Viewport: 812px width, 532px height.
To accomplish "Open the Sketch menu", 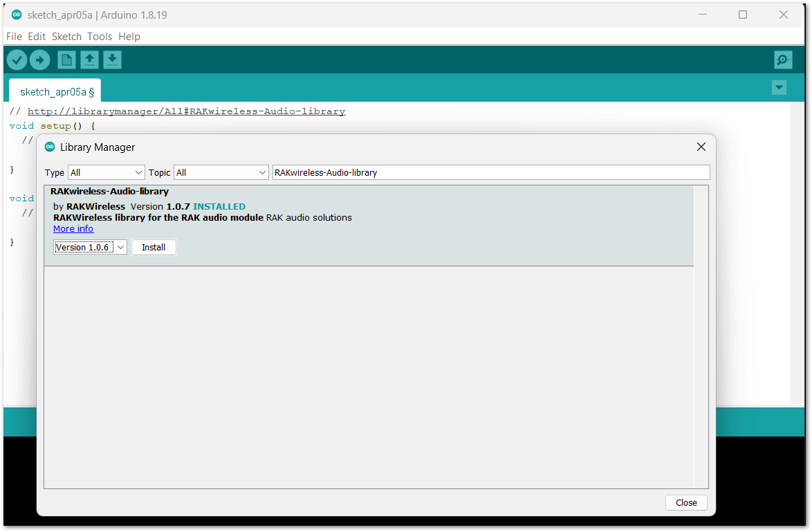I will pos(66,37).
